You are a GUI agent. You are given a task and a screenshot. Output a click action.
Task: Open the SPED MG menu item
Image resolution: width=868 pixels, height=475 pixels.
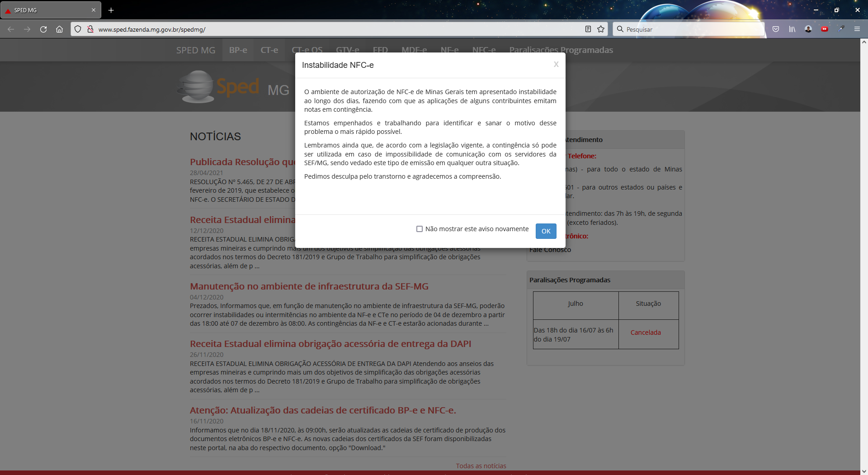click(x=196, y=50)
